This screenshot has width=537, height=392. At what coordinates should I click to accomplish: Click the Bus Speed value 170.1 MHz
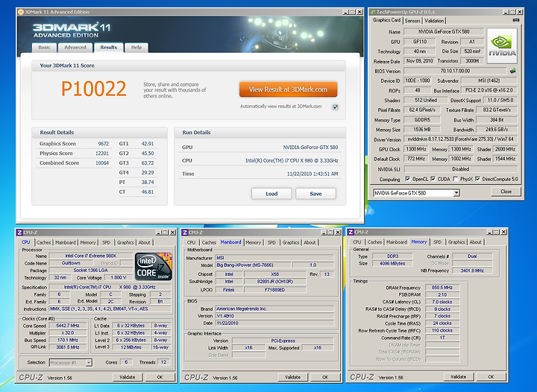click(x=67, y=340)
